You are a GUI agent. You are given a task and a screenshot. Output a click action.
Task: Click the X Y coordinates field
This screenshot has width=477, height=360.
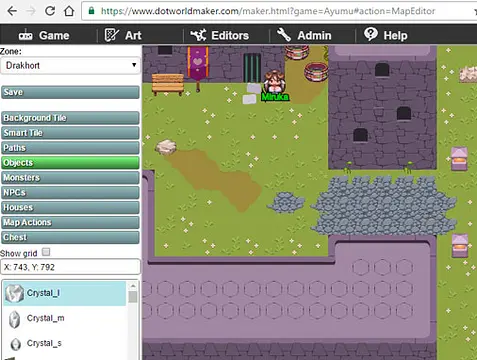(70, 267)
